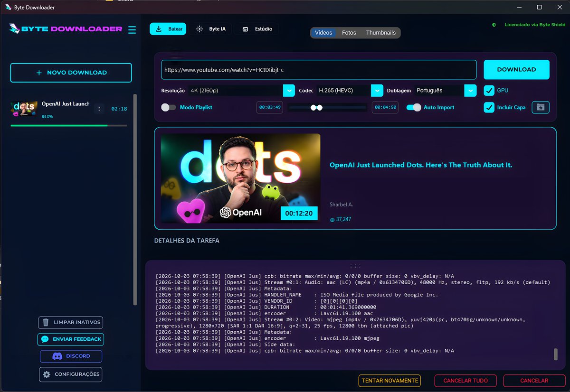The height and width of the screenshot is (392, 570).
Task: Click the DETALHES DA TAREFA heading
Action: [187, 241]
